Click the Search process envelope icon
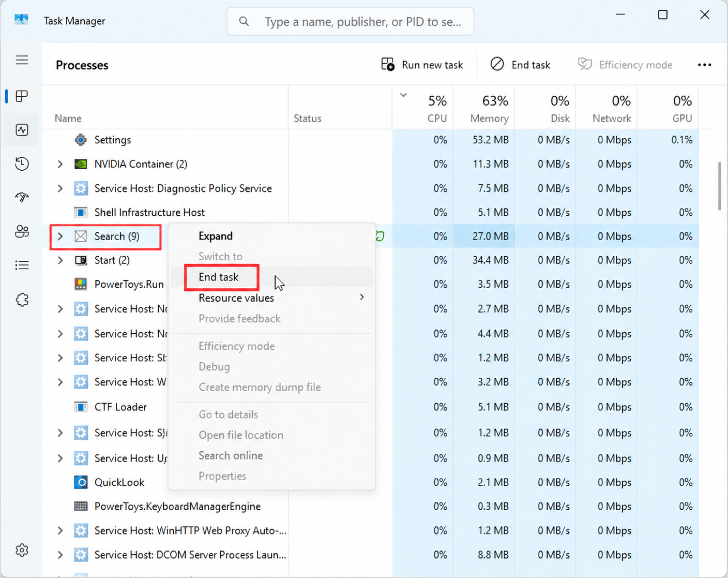 click(x=81, y=236)
